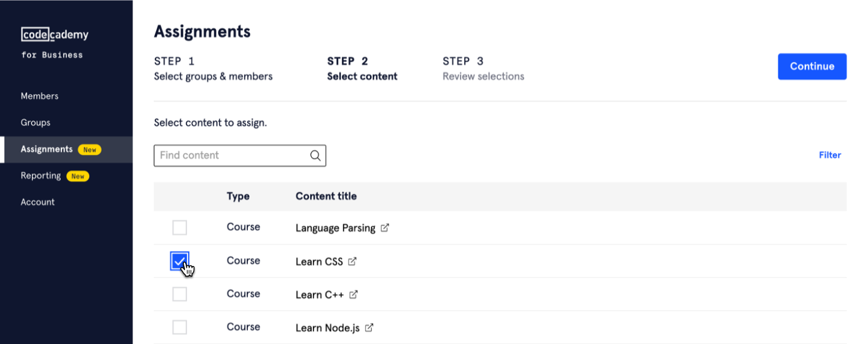Click the search magnifier icon
The width and height of the screenshot is (868, 344).
pyautogui.click(x=315, y=155)
